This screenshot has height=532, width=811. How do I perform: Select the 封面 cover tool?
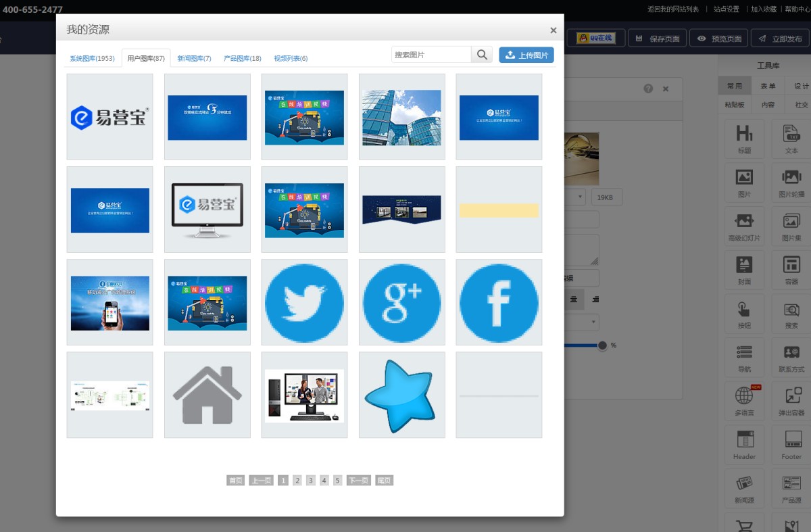tap(744, 270)
